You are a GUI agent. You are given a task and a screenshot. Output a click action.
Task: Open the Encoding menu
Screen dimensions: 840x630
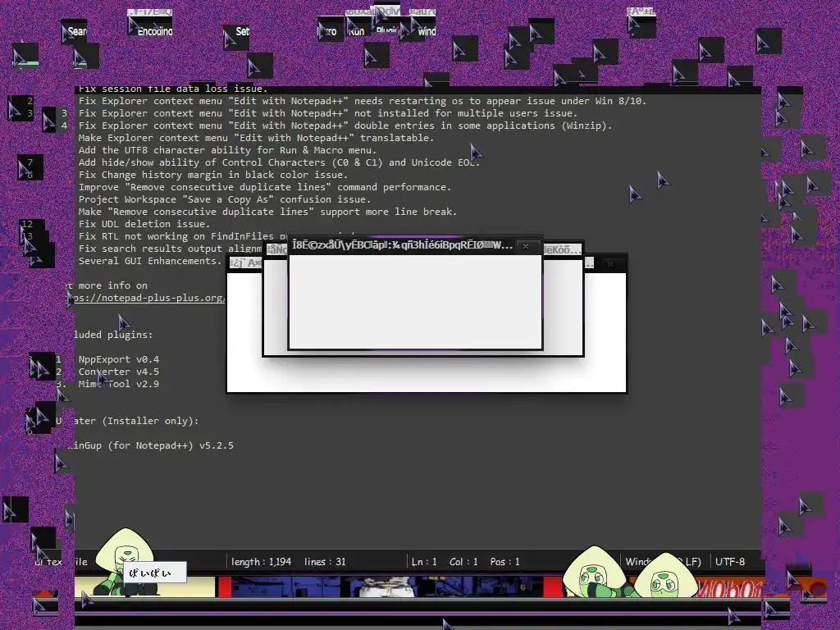155,32
